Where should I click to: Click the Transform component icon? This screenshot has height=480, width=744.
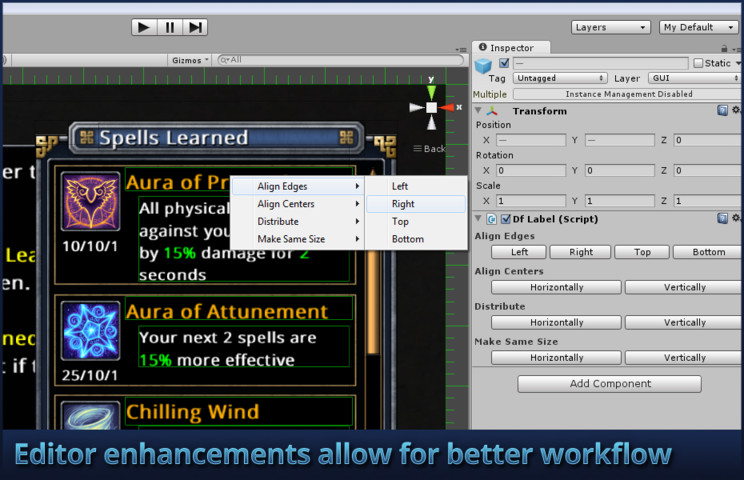pyautogui.click(x=492, y=111)
